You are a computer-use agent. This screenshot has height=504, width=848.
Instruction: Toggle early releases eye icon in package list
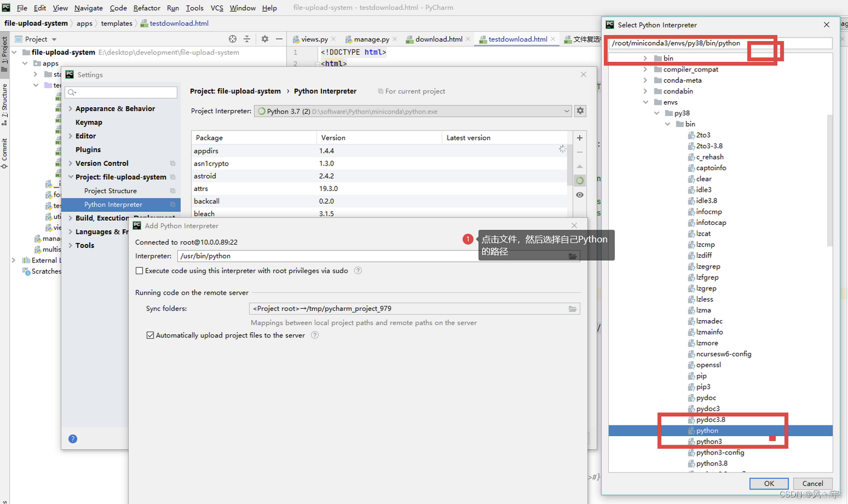point(579,195)
